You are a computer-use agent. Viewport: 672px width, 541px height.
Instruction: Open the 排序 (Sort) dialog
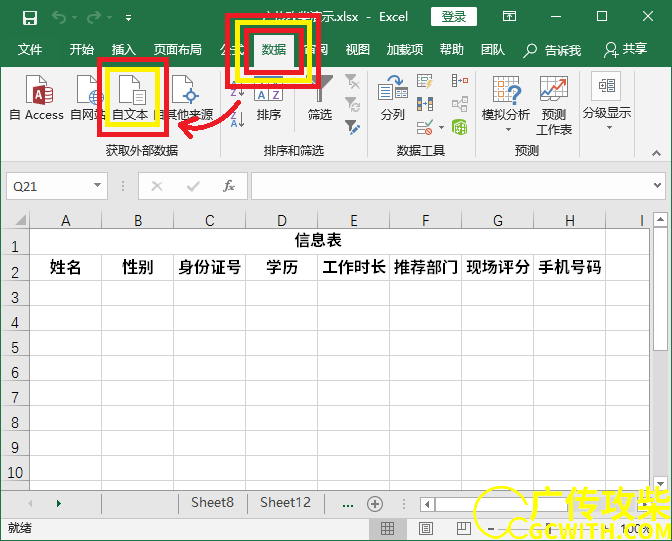(268, 101)
